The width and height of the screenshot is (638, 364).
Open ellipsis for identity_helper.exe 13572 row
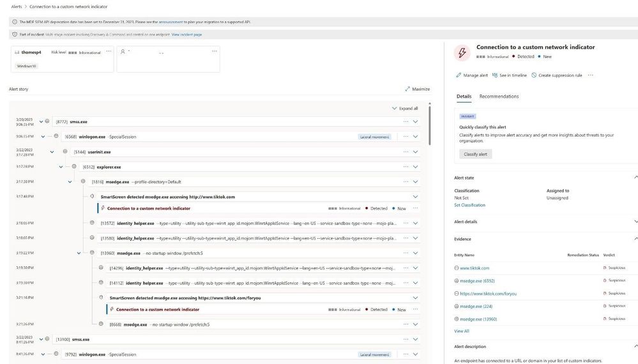tap(406, 224)
